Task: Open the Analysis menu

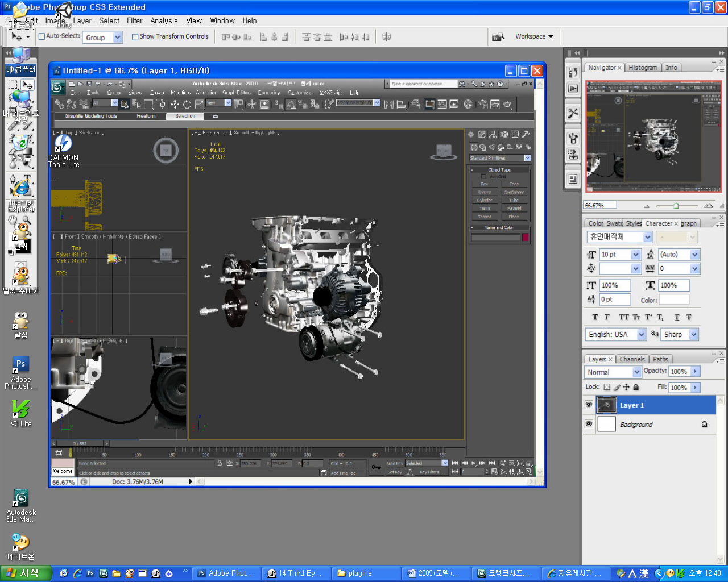Action: coord(164,21)
